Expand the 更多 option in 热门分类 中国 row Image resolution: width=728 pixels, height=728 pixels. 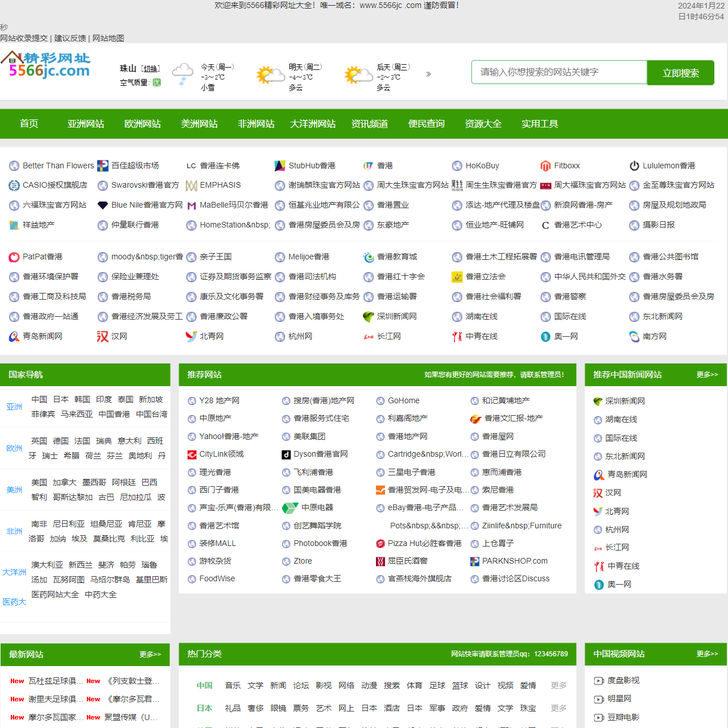point(558,685)
